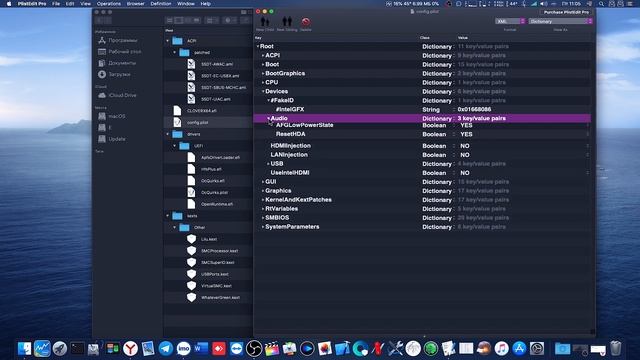Screen dimensions: 640x360
Task: Expand the ACPI key in plist tree
Action: point(263,56)
